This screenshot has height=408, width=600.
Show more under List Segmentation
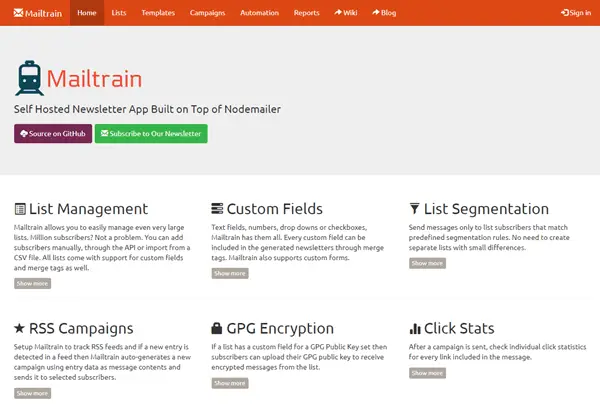coord(427,263)
